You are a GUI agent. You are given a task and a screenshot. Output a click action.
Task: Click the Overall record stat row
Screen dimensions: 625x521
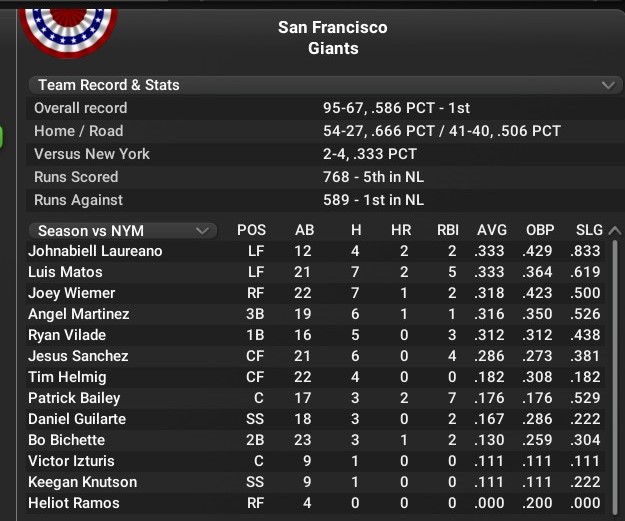[x=324, y=108]
